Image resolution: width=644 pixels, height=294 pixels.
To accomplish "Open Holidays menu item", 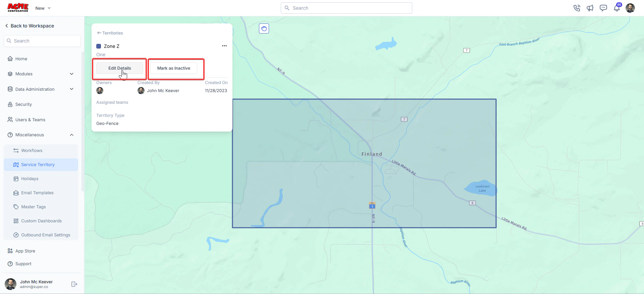I will pyautogui.click(x=41, y=179).
